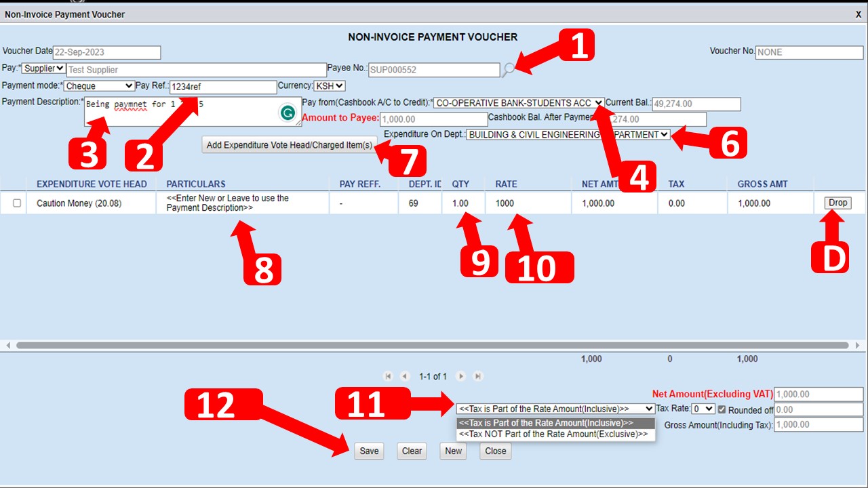Viewport: 868px width, 488px height.
Task: Go to the previous page of results
Action: (405, 376)
